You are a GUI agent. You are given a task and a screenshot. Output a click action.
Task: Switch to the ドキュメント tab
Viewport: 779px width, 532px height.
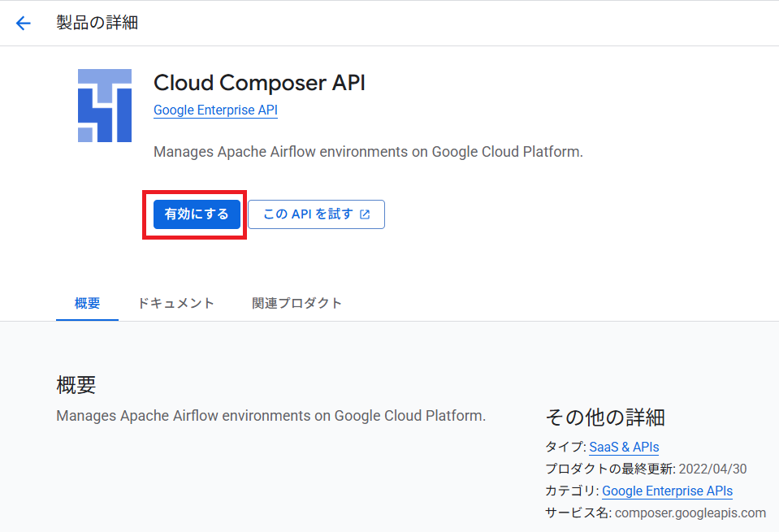[175, 303]
